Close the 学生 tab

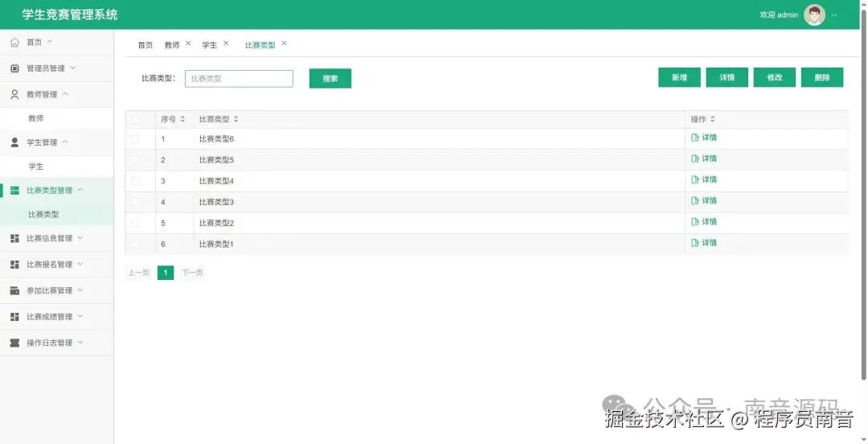click(226, 43)
